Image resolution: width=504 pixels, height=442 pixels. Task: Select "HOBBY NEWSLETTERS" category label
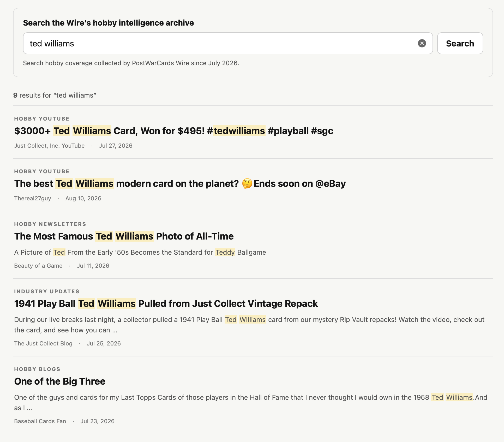[50, 224]
